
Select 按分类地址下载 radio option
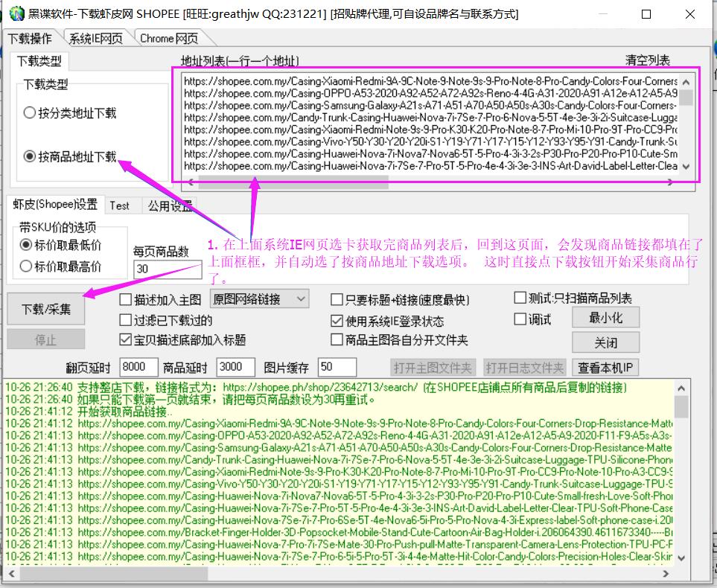(x=70, y=112)
